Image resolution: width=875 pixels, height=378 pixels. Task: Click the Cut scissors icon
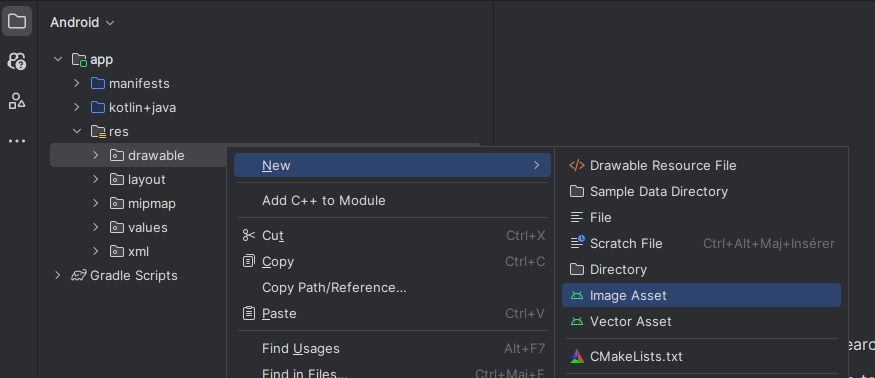(249, 236)
